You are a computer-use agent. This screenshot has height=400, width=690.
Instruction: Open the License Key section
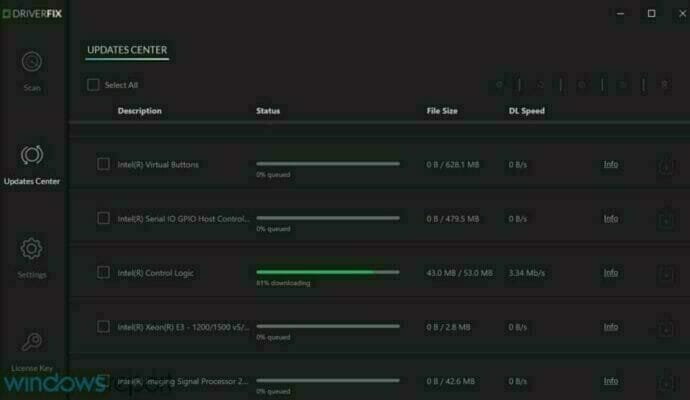[32, 345]
